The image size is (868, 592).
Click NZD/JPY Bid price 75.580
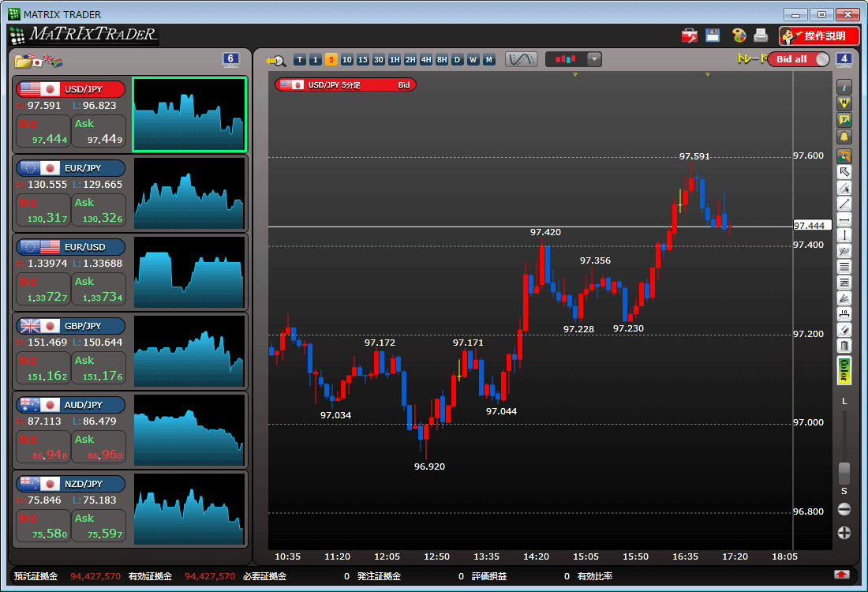pos(43,526)
